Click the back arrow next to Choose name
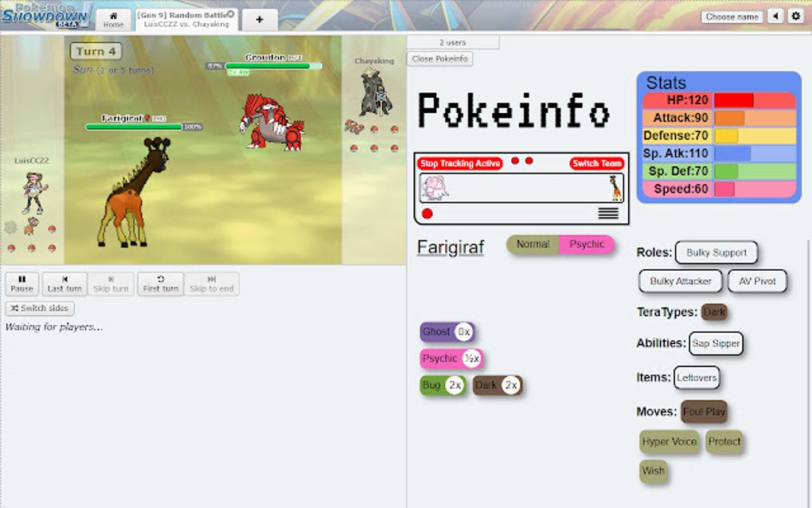This screenshot has height=508, width=812. click(x=774, y=15)
